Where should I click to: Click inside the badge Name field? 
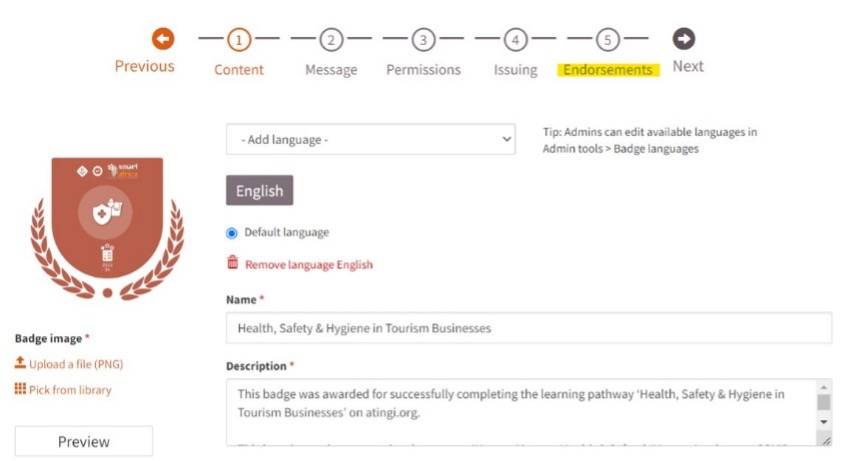(529, 328)
